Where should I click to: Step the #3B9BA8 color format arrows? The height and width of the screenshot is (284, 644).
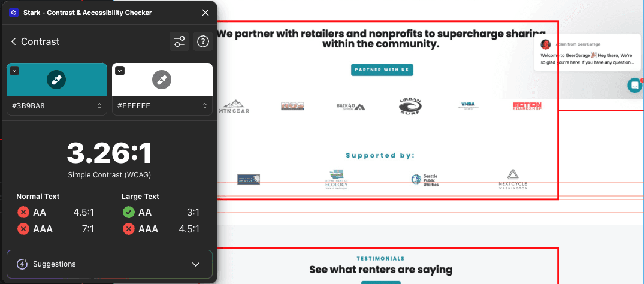(x=99, y=106)
